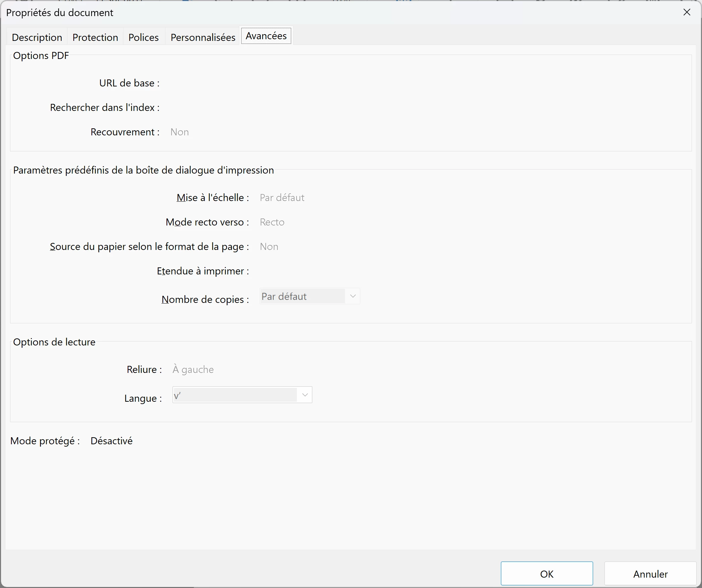
Task: Click the 'Etendue à imprimer' label
Action: click(203, 271)
